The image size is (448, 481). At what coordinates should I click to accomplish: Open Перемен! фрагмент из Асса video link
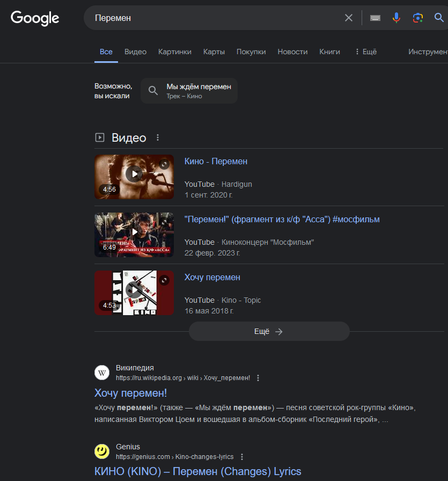click(282, 220)
